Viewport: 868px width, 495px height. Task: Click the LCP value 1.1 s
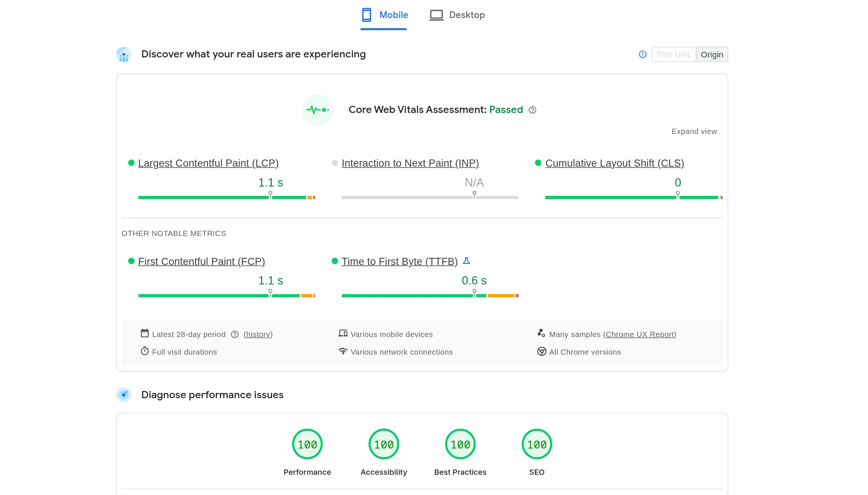pos(271,183)
